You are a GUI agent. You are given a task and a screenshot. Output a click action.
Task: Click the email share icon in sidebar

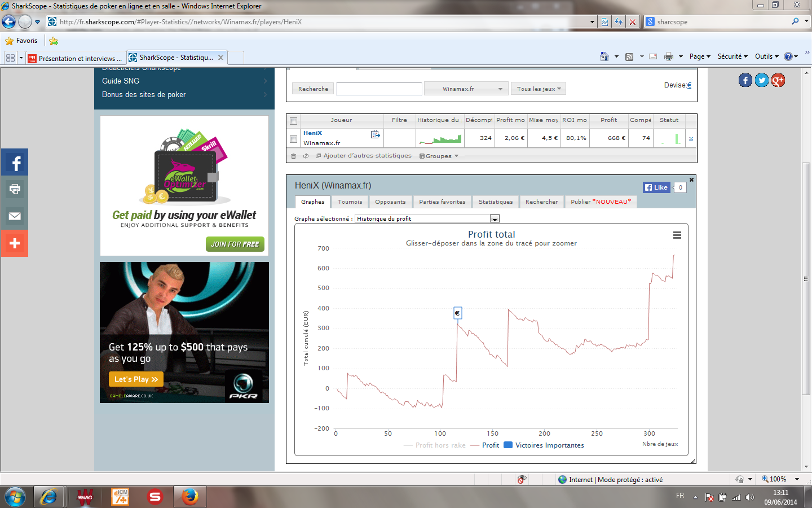click(15, 216)
